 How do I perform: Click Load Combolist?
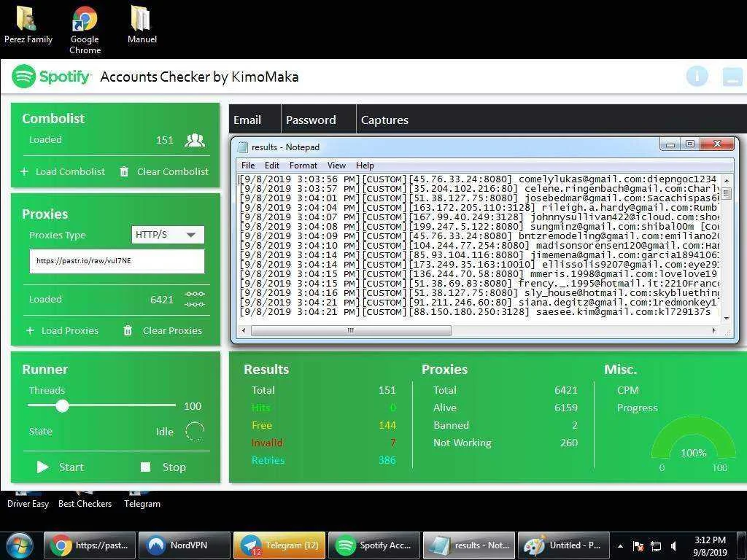[70, 171]
